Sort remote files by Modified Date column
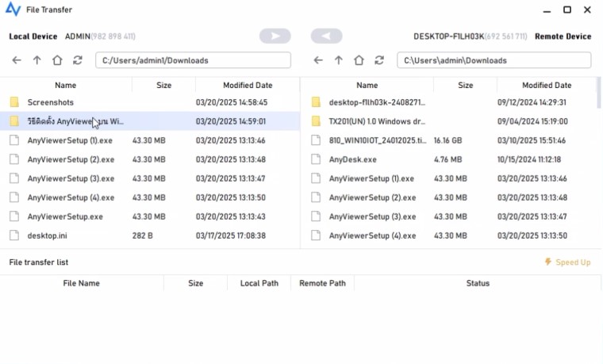The height and width of the screenshot is (364, 603). [x=547, y=86]
